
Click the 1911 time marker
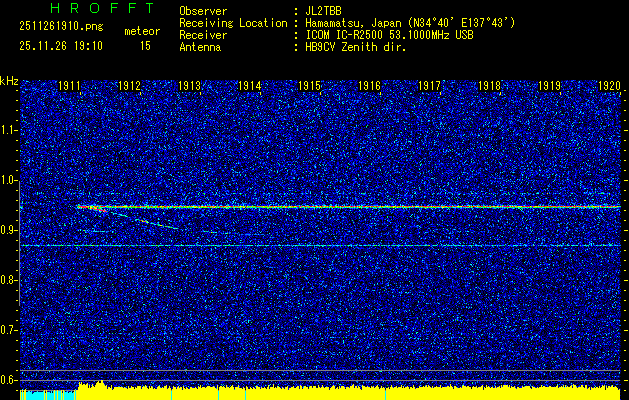pyautogui.click(x=70, y=87)
